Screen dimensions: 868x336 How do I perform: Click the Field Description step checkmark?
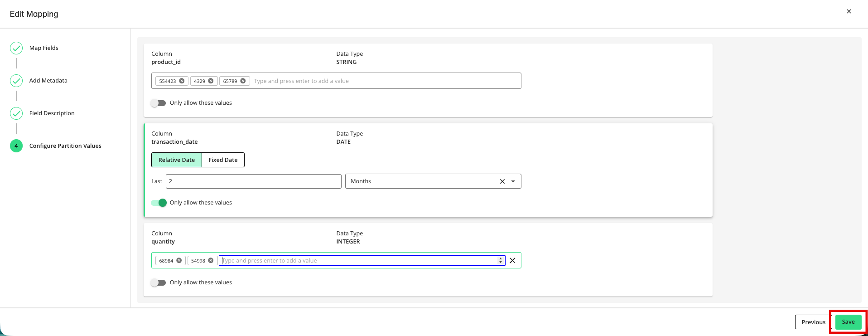(16, 113)
